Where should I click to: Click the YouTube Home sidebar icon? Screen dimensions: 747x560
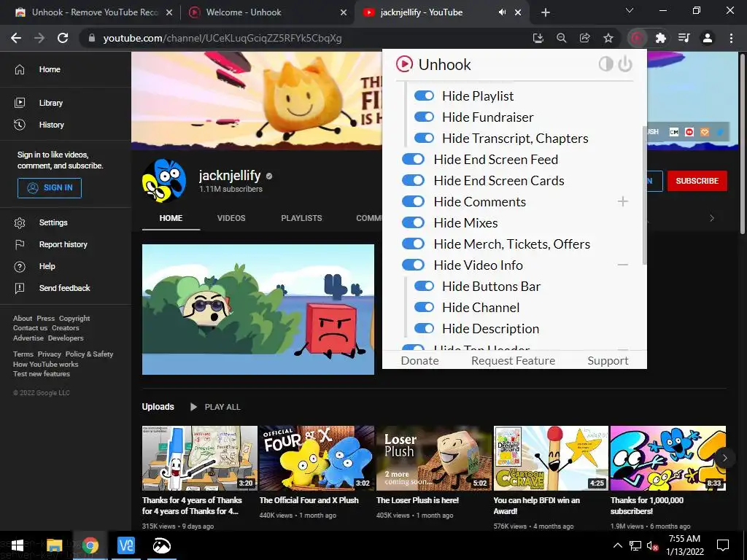click(20, 69)
